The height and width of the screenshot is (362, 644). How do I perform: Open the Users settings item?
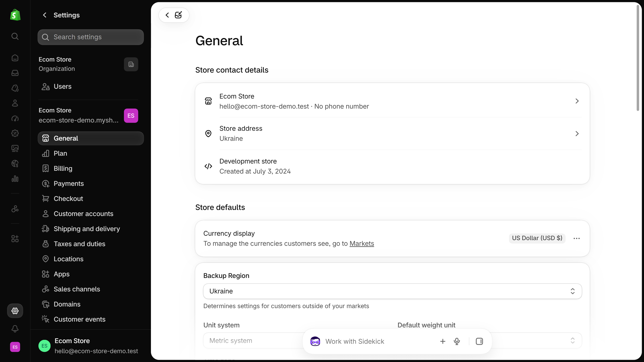click(91, 86)
